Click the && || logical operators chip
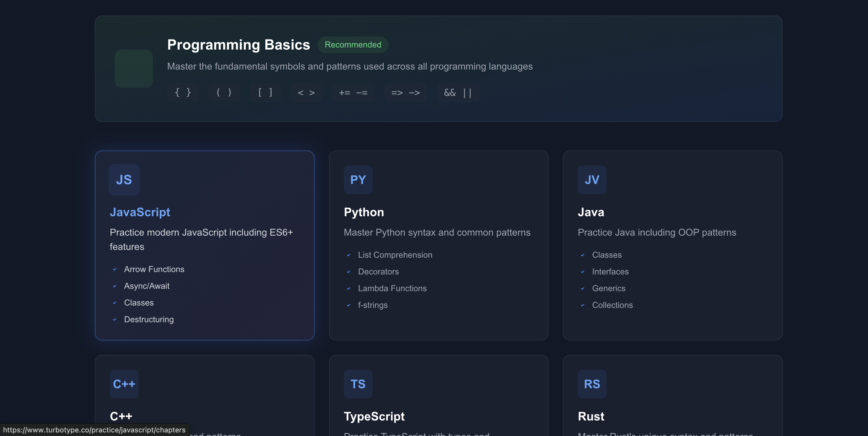Screen dimensions: 868x436 click(x=458, y=92)
